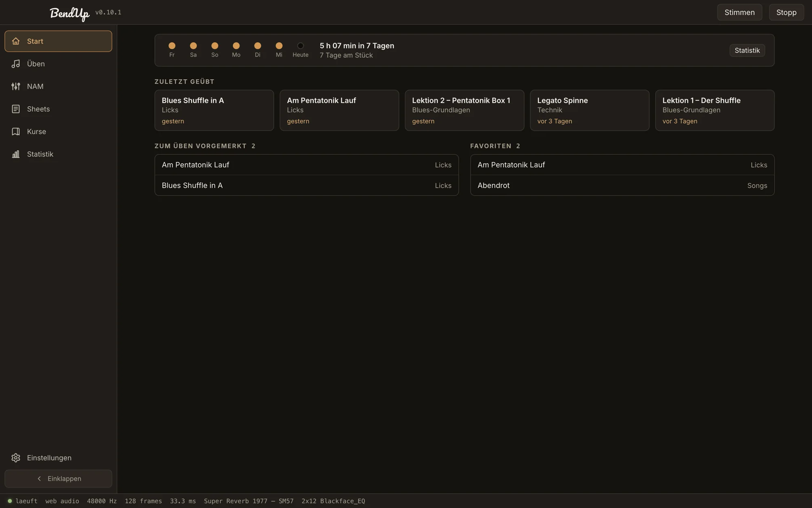Click the v0.10.1 version label
Image resolution: width=812 pixels, height=508 pixels.
click(108, 12)
